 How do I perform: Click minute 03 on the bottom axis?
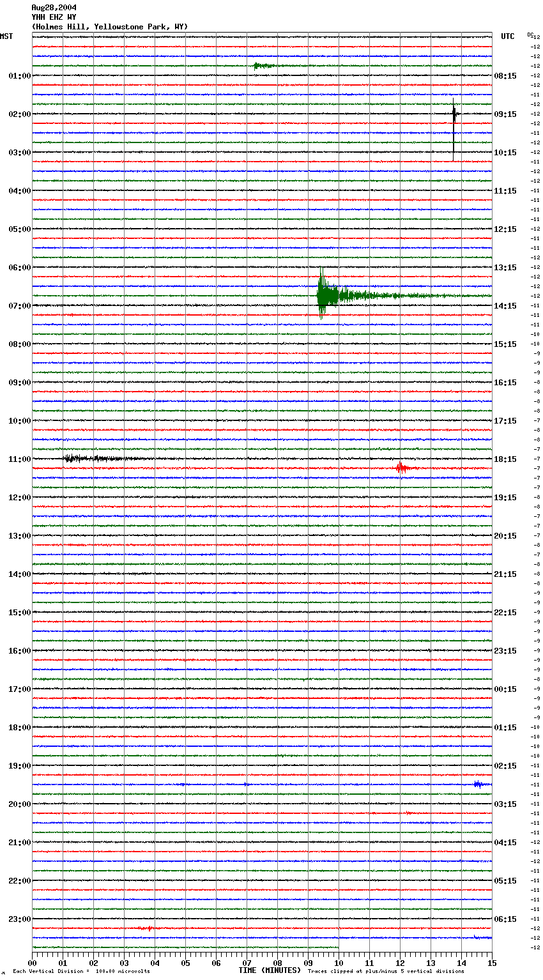click(124, 962)
